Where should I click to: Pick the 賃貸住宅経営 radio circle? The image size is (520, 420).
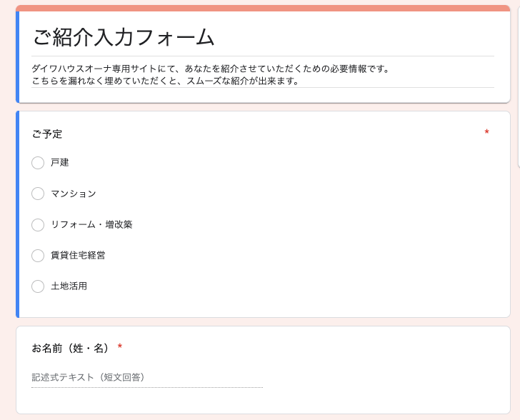(38, 255)
